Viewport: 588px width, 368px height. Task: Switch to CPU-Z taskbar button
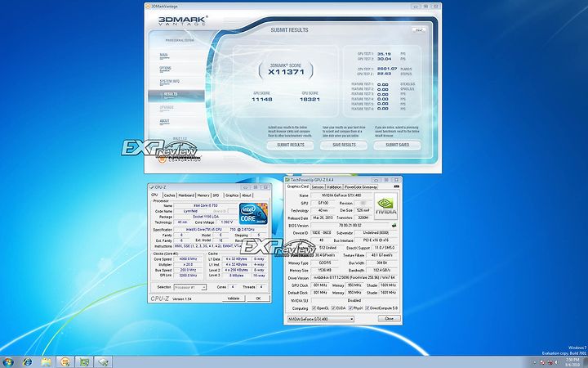pos(103,361)
